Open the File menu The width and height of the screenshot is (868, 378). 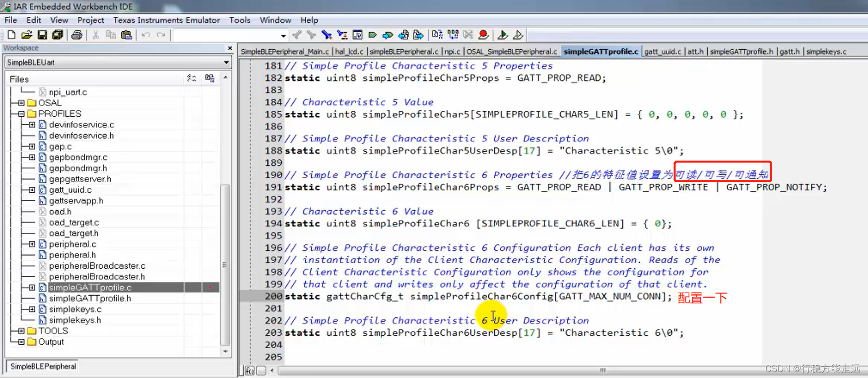(x=11, y=20)
